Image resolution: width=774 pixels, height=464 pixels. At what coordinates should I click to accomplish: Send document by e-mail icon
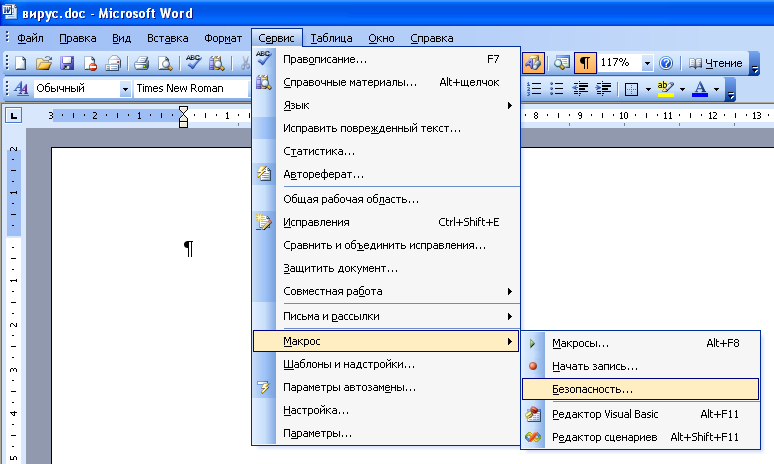pos(113,63)
